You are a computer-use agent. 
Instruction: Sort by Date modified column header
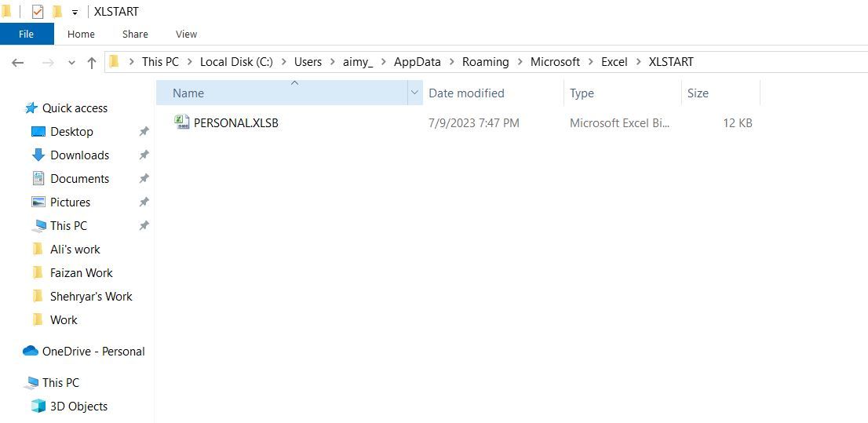(493, 93)
